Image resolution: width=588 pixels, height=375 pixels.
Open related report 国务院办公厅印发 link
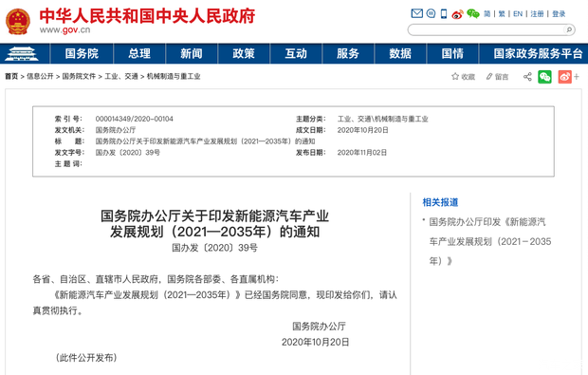490,241
